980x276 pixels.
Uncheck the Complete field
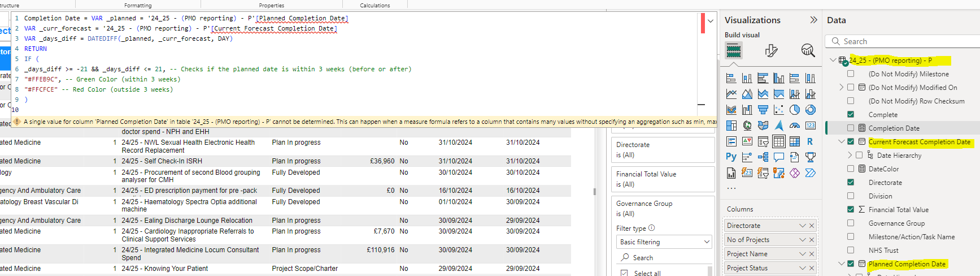click(851, 114)
